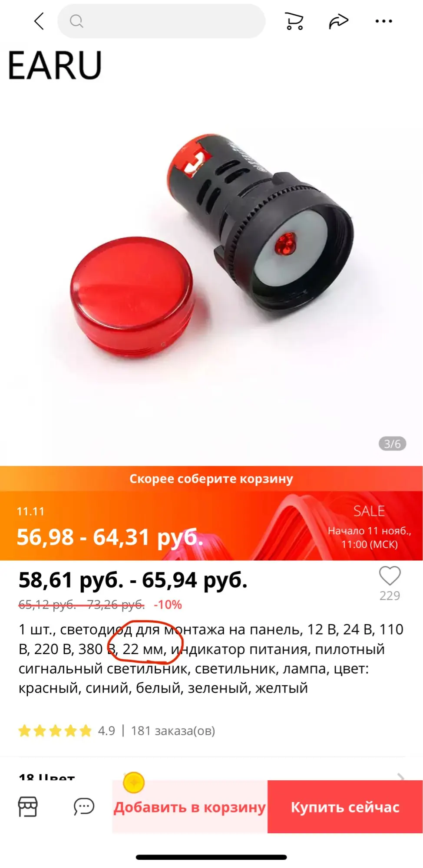Screen dimensions: 423x868
Task: Tap the Скорее соберите корзину banner
Action: pos(211,479)
